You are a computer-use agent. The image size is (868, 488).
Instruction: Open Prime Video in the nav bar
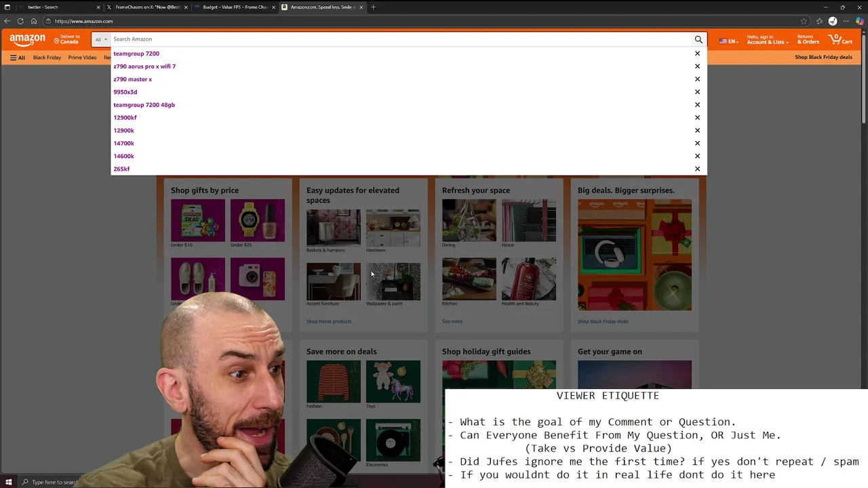(x=82, y=58)
